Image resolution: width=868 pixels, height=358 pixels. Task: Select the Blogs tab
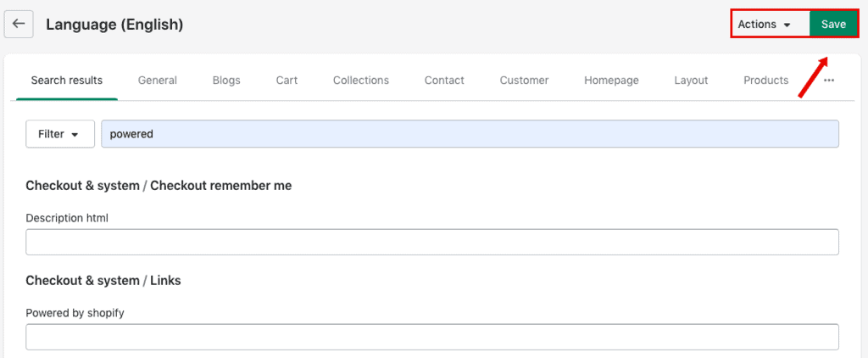tap(226, 81)
